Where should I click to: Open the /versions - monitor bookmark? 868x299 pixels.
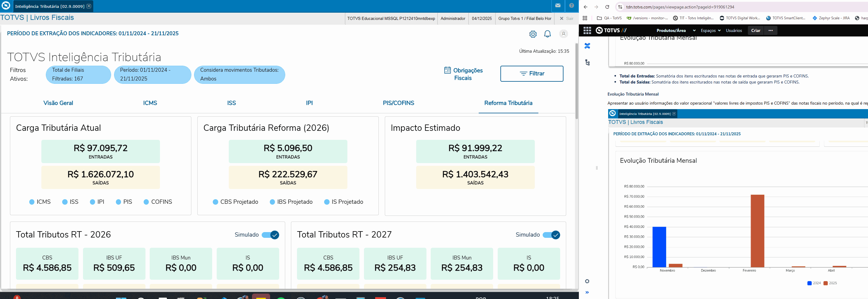point(647,18)
